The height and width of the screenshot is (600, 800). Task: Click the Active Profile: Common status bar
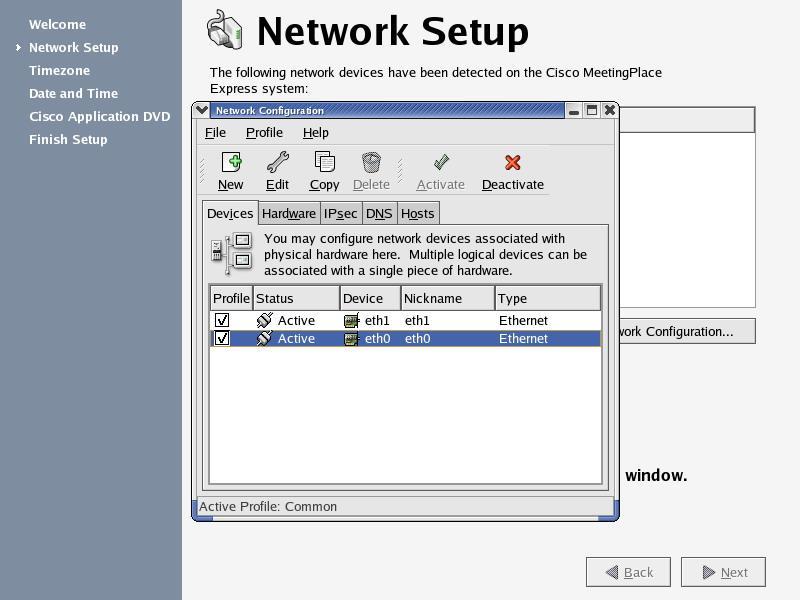[406, 507]
